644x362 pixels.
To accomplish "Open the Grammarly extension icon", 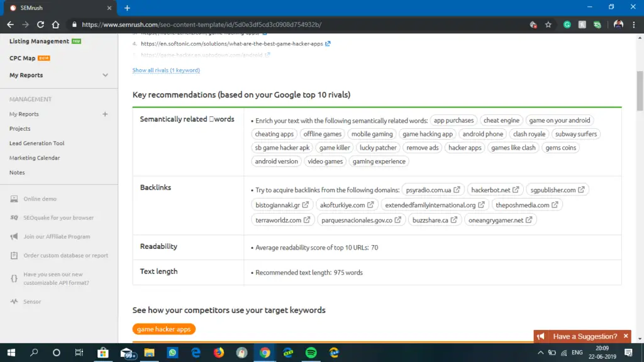I will [567, 25].
